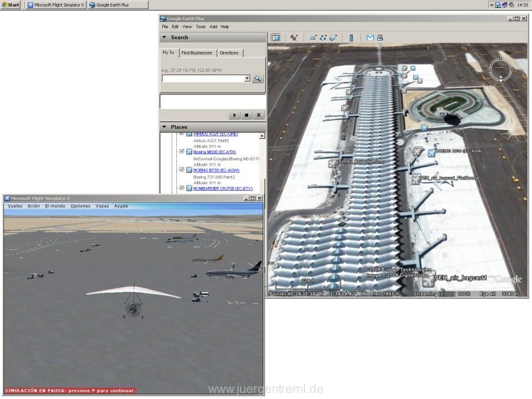Open the BOEING B738 (EC-AGW) link
The width and height of the screenshot is (532, 399).
point(216,170)
